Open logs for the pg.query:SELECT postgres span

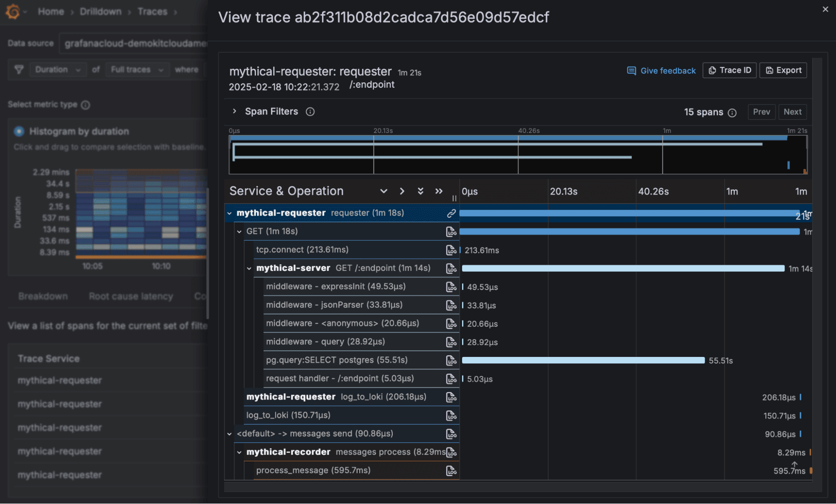coord(452,360)
